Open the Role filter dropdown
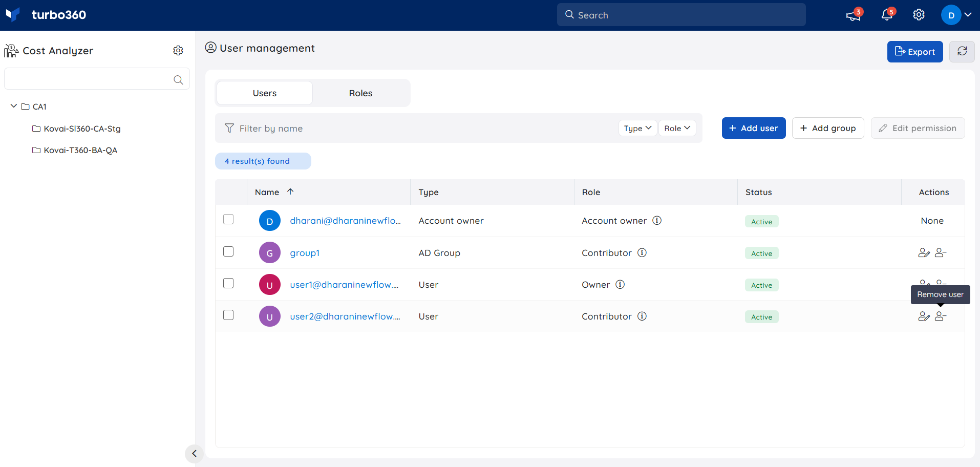 coord(677,128)
